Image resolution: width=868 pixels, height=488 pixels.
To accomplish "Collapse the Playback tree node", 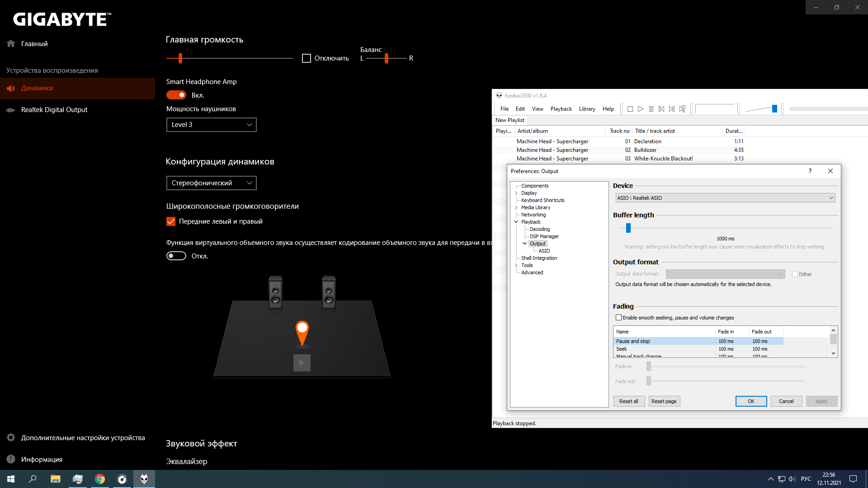I will [516, 222].
